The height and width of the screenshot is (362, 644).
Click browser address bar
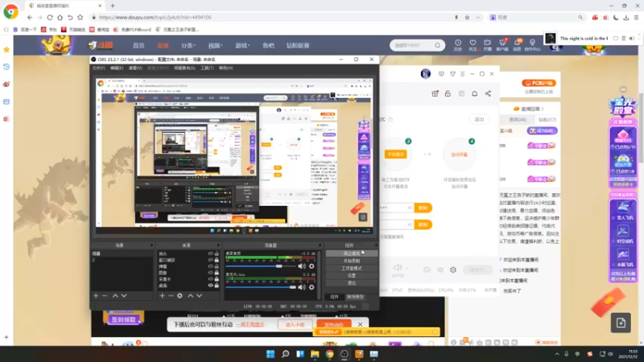click(x=271, y=17)
